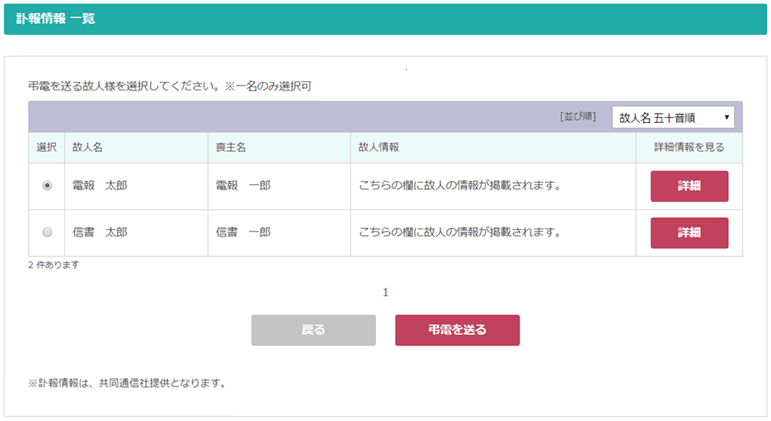Click the 故人情報 column header
Image resolution: width=771 pixels, height=421 pixels.
tap(379, 147)
